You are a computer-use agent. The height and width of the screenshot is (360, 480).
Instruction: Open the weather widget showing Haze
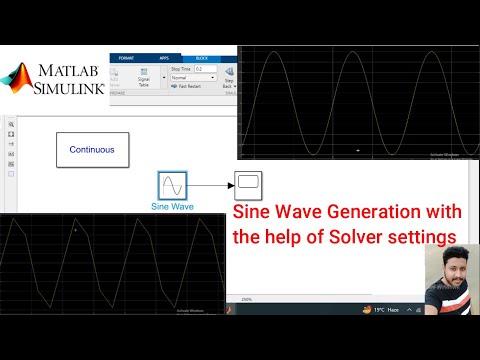point(381,310)
